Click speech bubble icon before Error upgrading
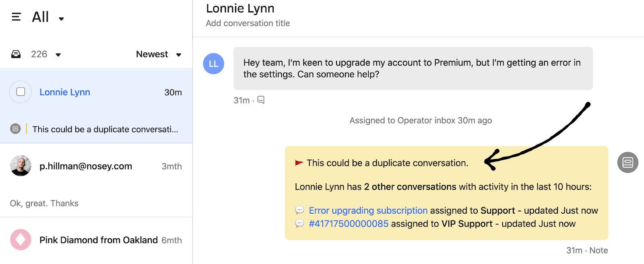The width and height of the screenshot is (644, 264). 299,210
